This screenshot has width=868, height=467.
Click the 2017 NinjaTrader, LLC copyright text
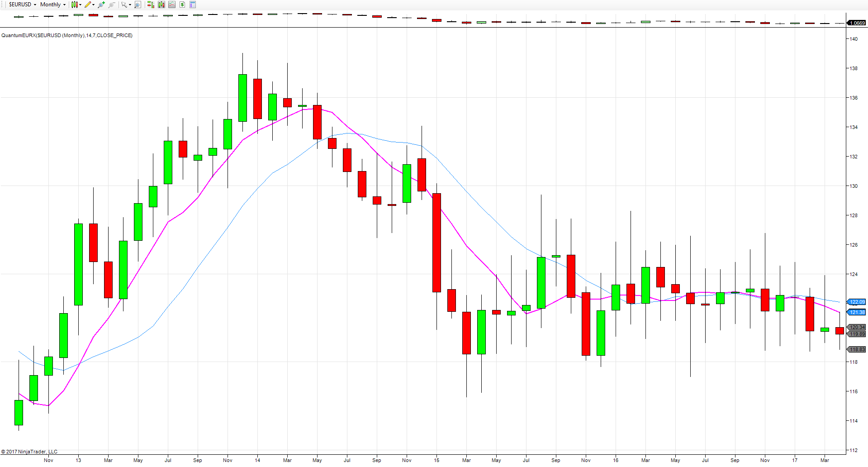(x=29, y=452)
